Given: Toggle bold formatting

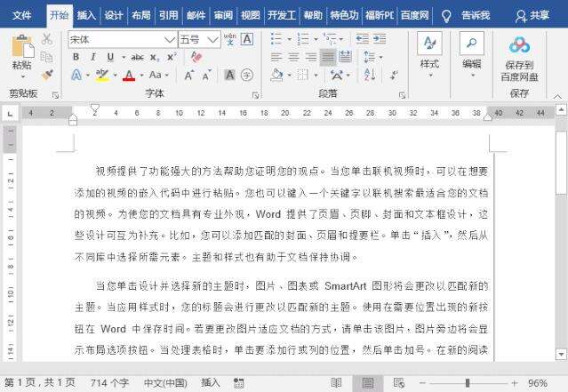Looking at the screenshot, I should pyautogui.click(x=76, y=57).
